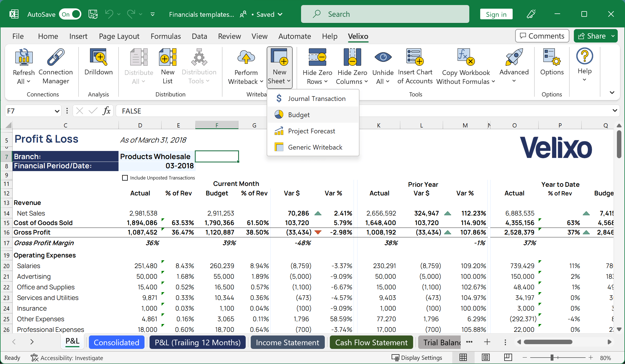
Task: Click Hide Zero Columns tool
Action: (352, 67)
